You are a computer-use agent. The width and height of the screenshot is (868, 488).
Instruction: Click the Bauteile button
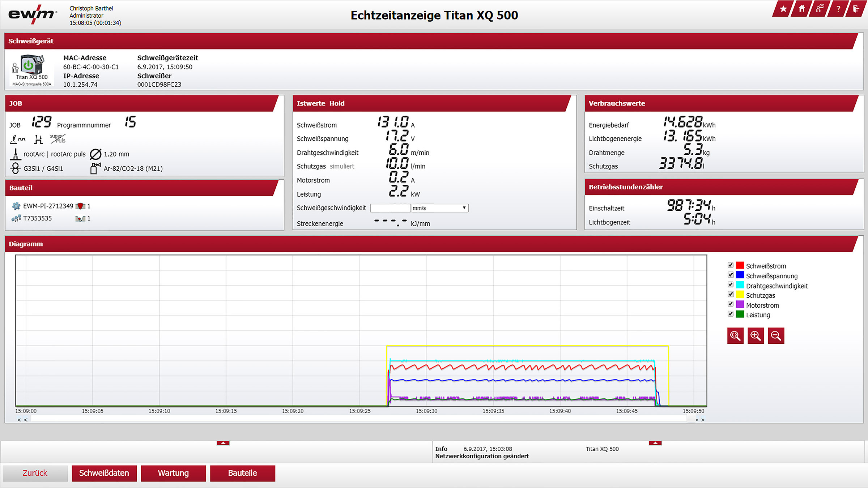point(242,473)
